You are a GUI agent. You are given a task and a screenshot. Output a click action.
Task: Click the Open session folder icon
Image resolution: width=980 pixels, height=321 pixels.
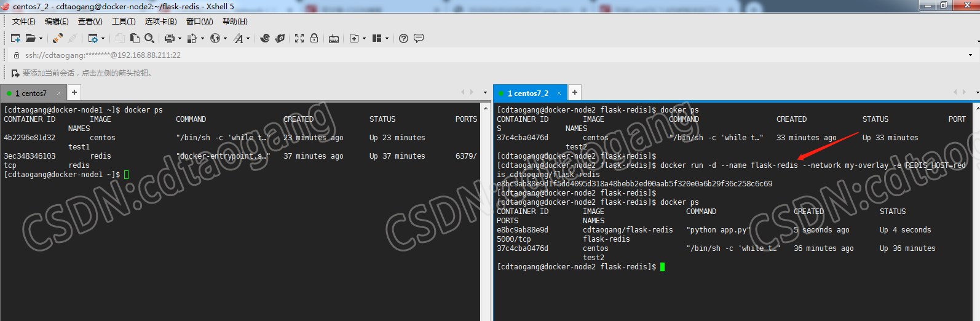tap(30, 38)
